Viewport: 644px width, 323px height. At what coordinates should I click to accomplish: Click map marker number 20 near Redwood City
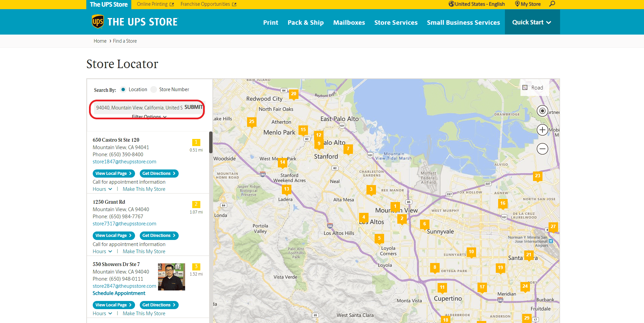pyautogui.click(x=293, y=94)
